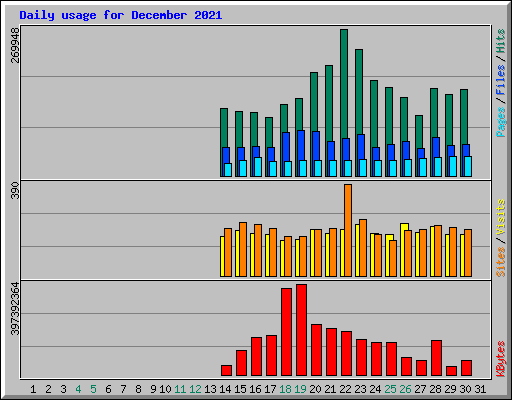Click day label 9 on the x-axis
The height and width of the screenshot is (400, 512).
point(153,389)
